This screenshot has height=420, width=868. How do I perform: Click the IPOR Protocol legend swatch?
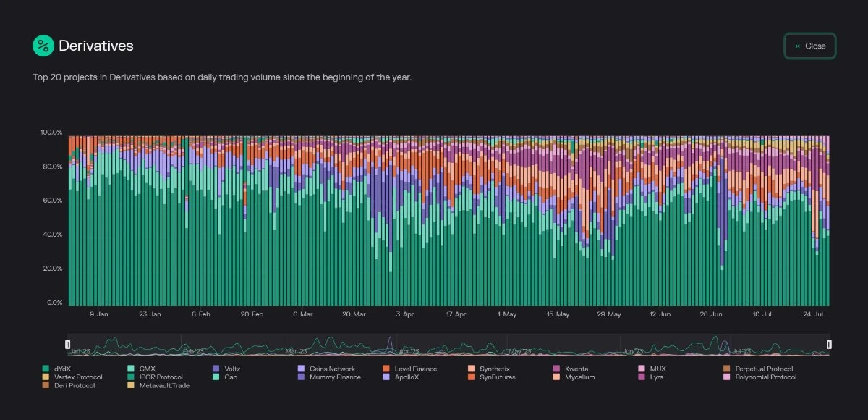[x=131, y=377]
